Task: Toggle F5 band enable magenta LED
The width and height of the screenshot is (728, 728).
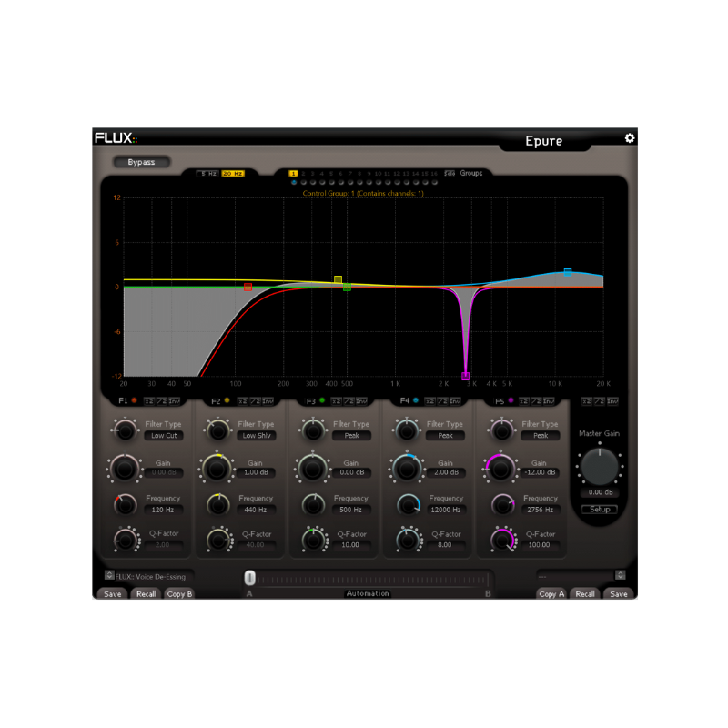Action: click(511, 400)
